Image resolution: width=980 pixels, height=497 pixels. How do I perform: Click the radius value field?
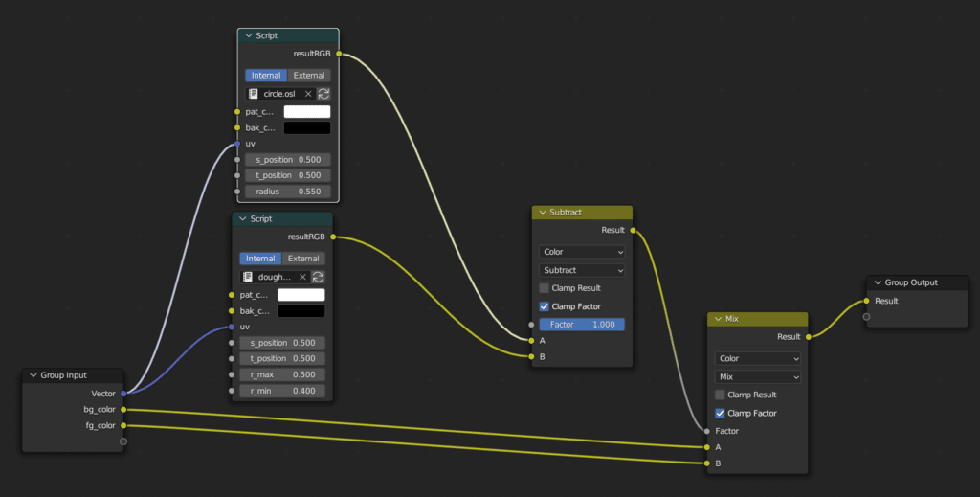(287, 192)
